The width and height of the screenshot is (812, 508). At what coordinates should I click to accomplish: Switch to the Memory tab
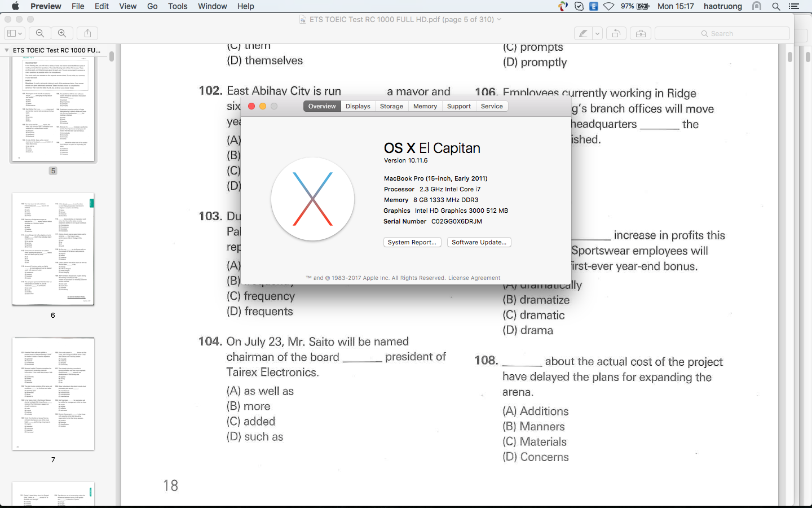click(x=425, y=106)
